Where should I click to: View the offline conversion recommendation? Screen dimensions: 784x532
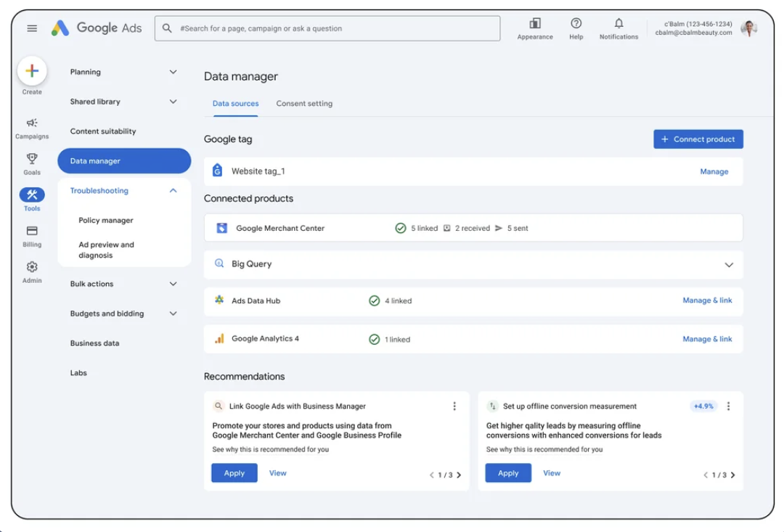(x=552, y=473)
